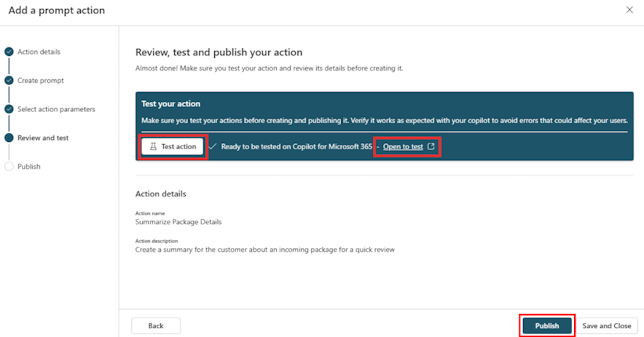644x337 pixels.
Task: Click the empty Publish step circle
Action: [x=8, y=167]
